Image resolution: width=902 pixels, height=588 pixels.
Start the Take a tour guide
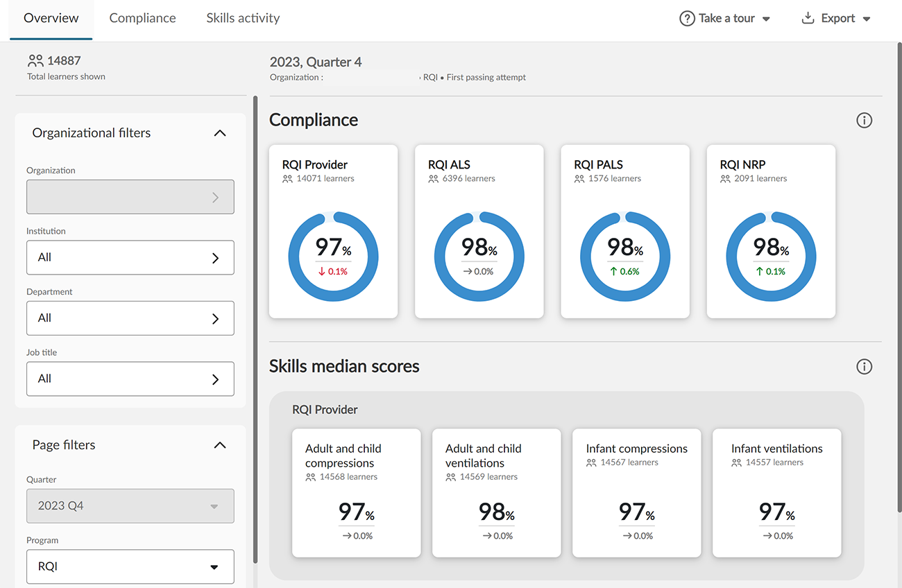tap(726, 19)
